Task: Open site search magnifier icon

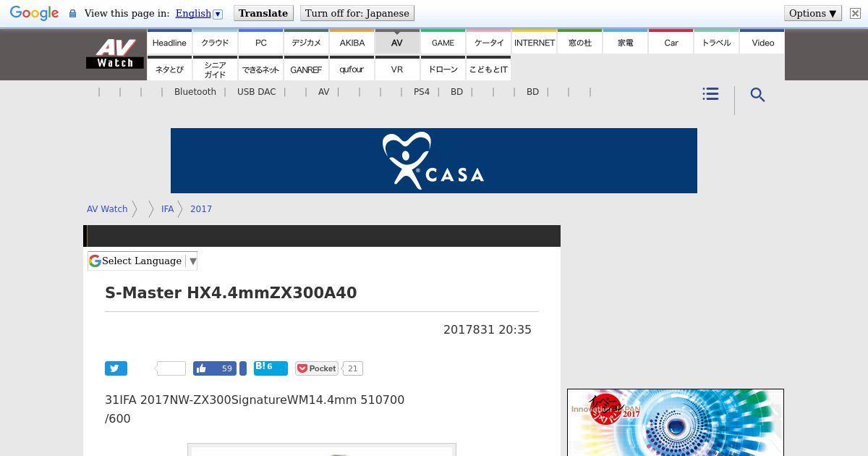Action: (x=757, y=95)
